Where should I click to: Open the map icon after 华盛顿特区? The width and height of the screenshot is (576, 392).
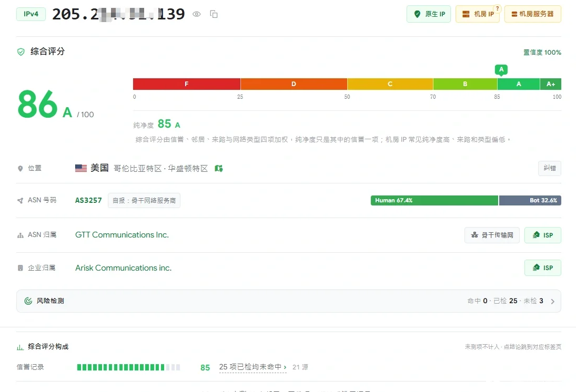[219, 169]
